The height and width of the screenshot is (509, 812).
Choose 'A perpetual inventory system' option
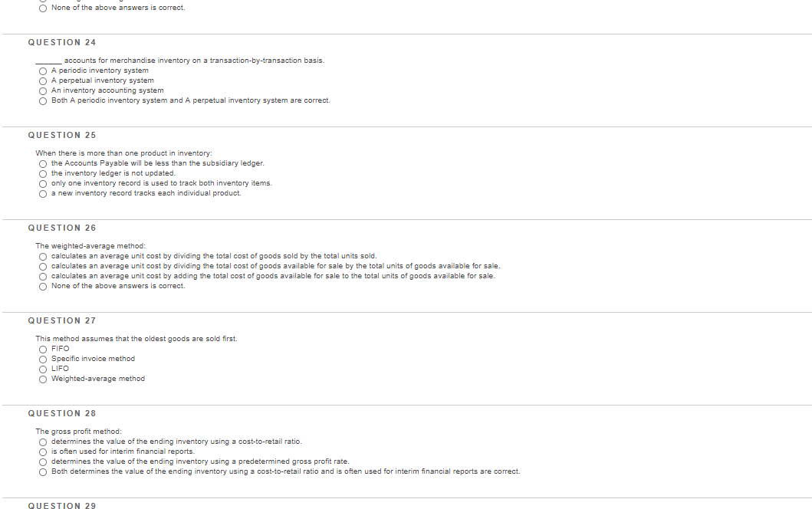43,80
